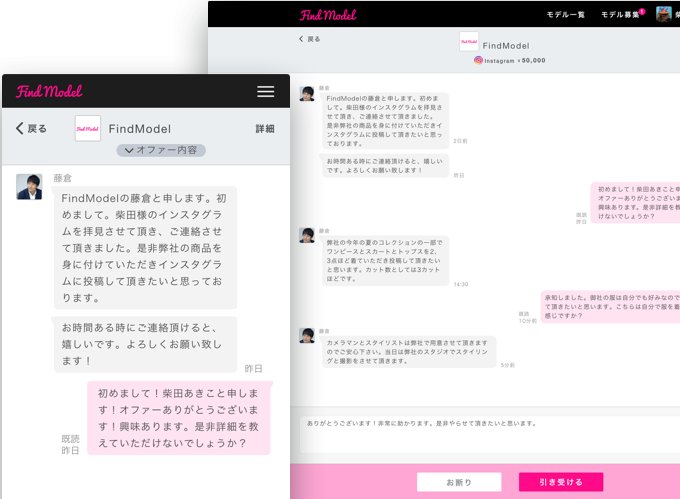Click user profile avatar in top bar
This screenshot has height=499, width=680.
click(x=664, y=14)
